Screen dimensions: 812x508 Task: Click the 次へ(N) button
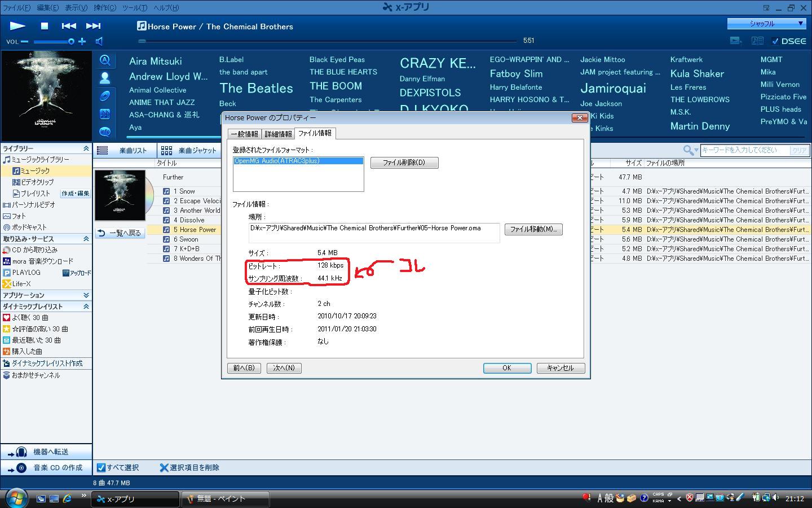[284, 368]
